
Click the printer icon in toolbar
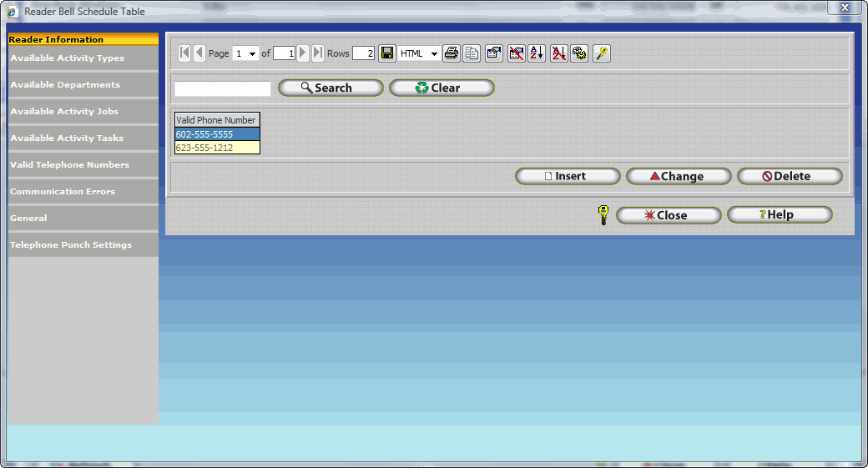(x=452, y=53)
